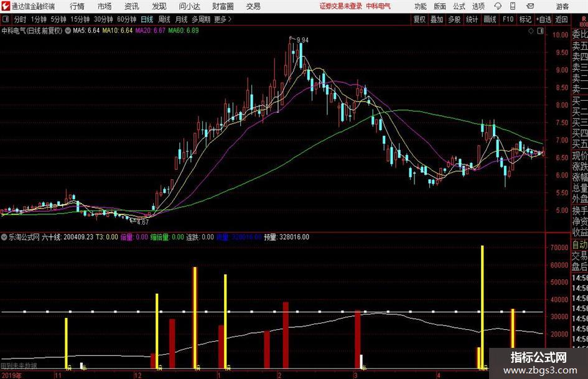This screenshot has width=588, height=379.
Task: Toggle the left panel icon beside 分时
Action: click(6, 19)
